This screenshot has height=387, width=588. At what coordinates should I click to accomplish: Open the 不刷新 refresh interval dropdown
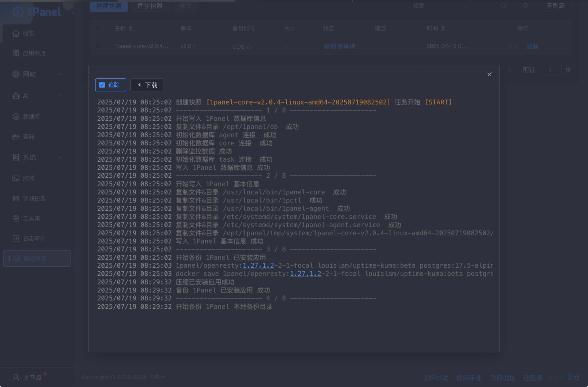(x=555, y=5)
